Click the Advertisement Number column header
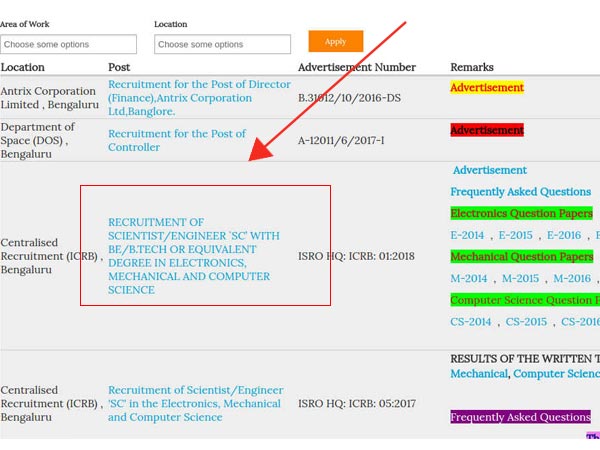This screenshot has height=450, width=600. click(357, 67)
